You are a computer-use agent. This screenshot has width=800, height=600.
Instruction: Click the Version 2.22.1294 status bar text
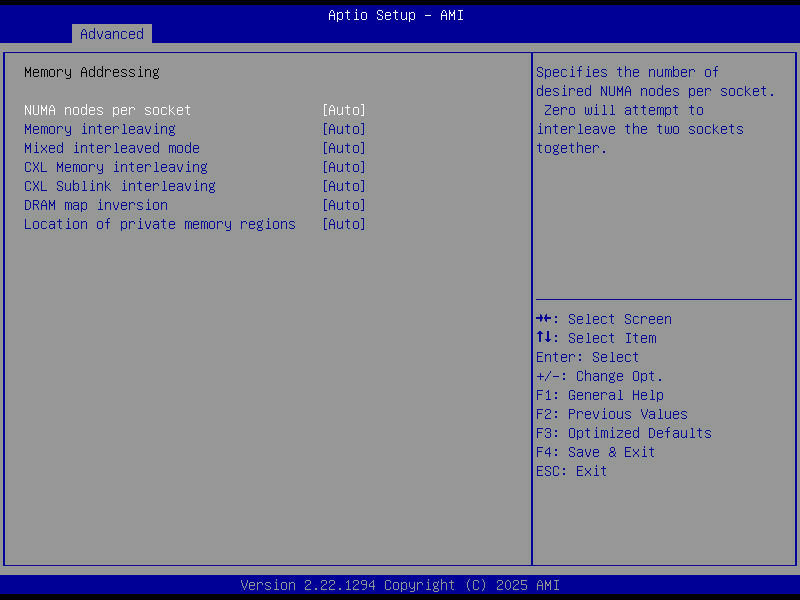pos(398,584)
